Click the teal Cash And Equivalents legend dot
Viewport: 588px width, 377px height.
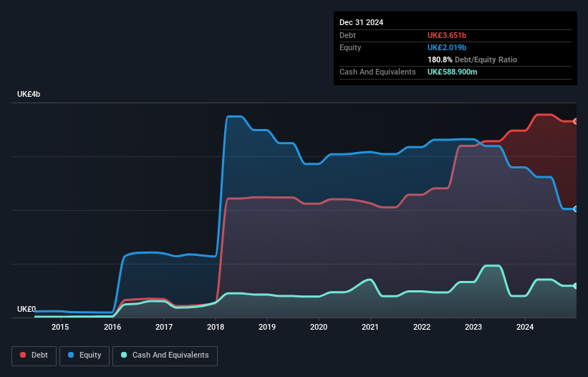click(x=124, y=355)
